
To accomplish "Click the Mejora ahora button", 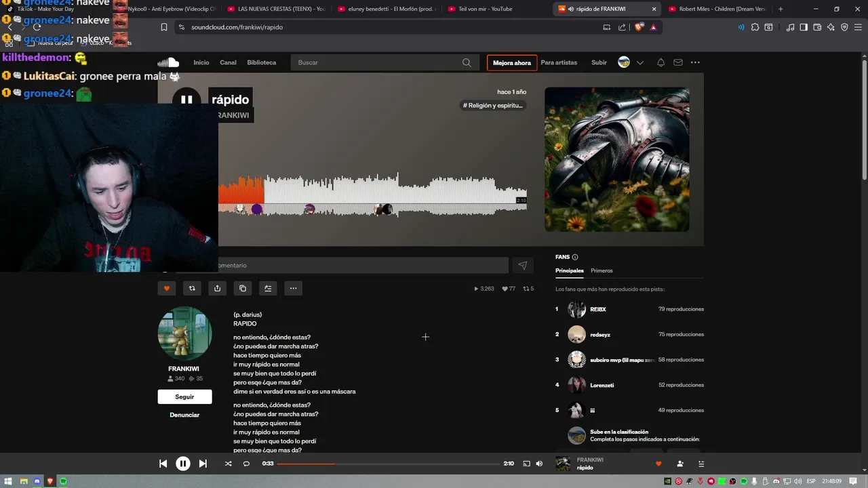I will click(512, 63).
